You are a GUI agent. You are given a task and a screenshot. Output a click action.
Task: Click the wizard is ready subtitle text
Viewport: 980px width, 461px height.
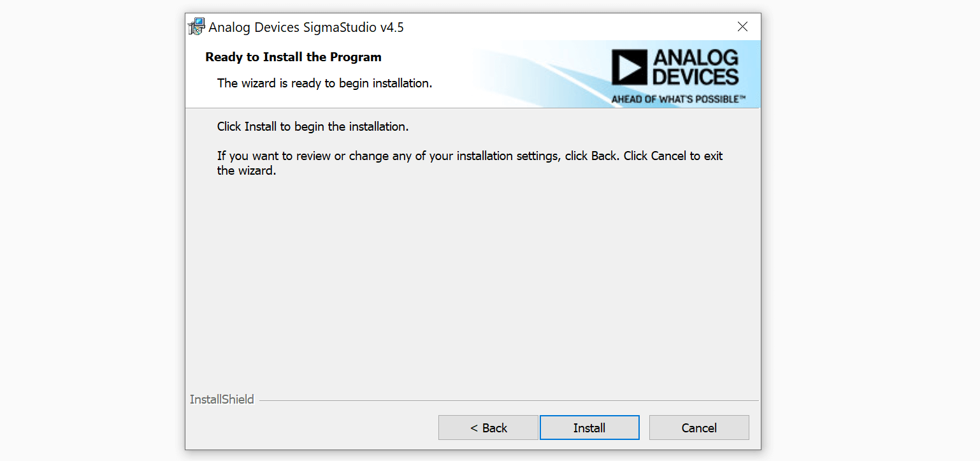coord(324,83)
